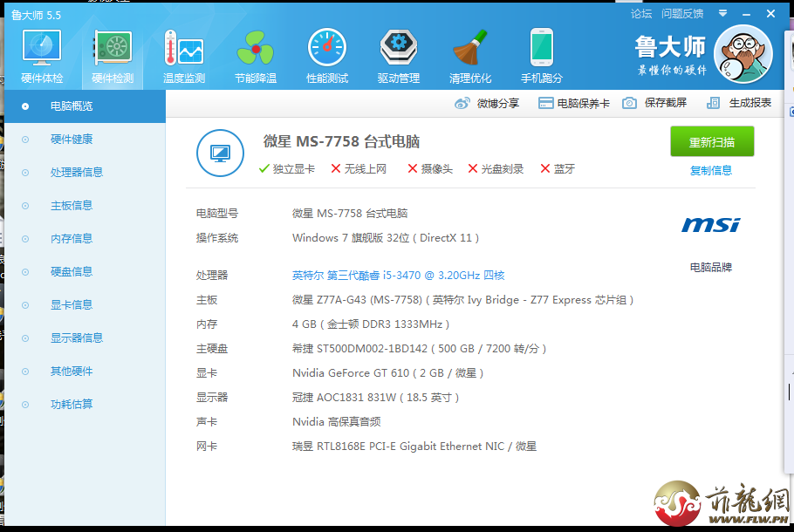Open 手机跑分 phone benchmark icon
This screenshot has width=794, height=532.
(541, 48)
